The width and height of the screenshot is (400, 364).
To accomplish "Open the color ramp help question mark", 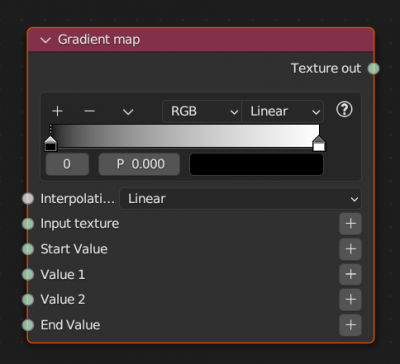I will tap(344, 110).
